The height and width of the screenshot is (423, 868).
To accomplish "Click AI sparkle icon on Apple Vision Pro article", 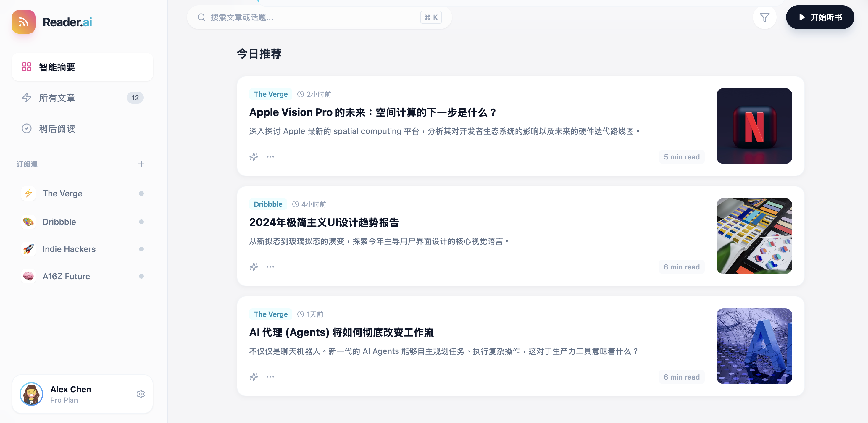I will coord(254,156).
